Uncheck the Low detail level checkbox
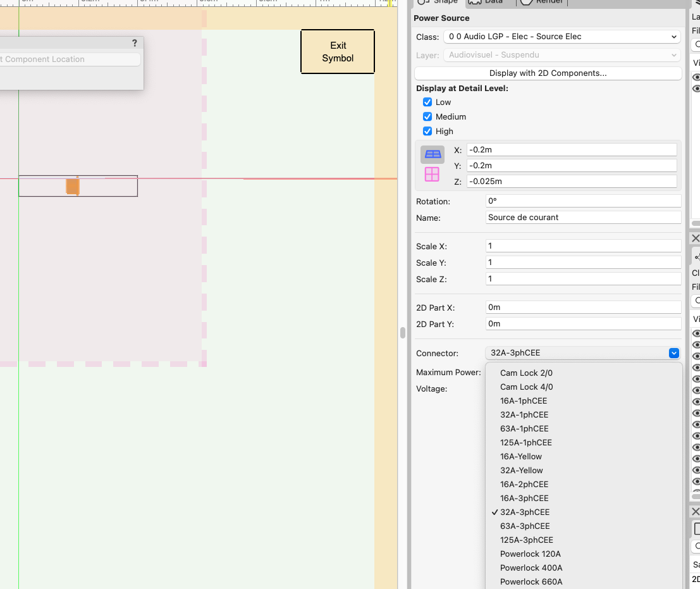This screenshot has width=700, height=589. (x=427, y=102)
